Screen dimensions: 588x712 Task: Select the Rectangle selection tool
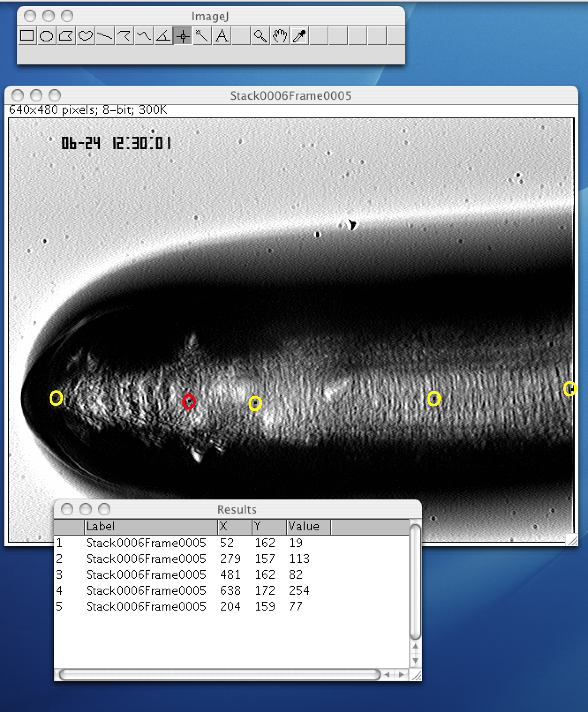27,36
